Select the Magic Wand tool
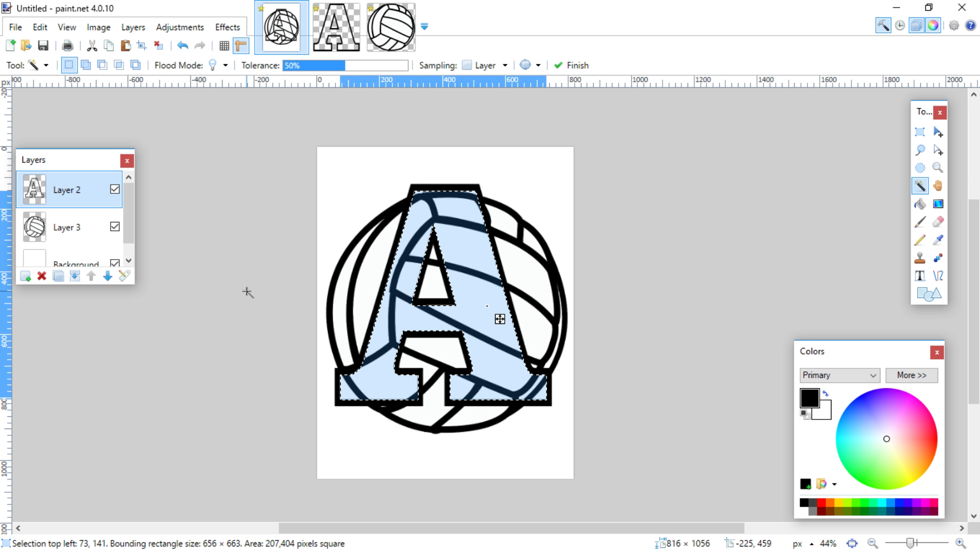 (920, 186)
